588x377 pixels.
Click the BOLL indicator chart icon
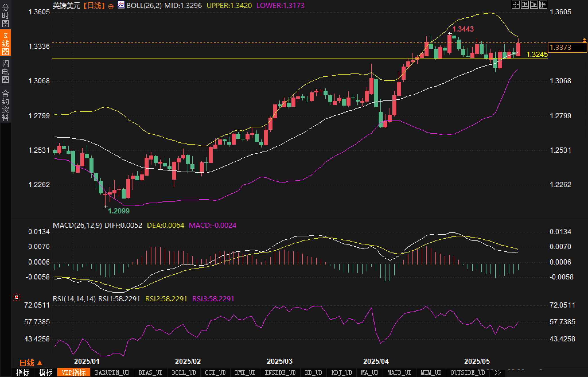[121, 5]
